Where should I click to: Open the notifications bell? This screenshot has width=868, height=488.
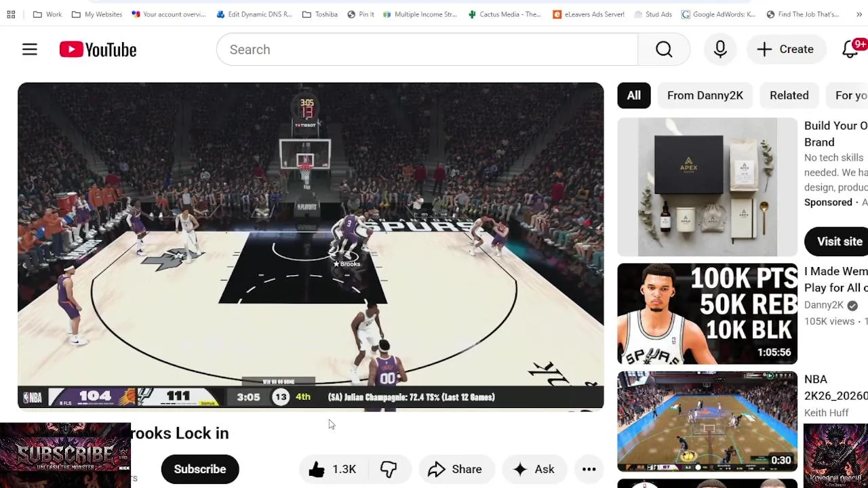[851, 49]
